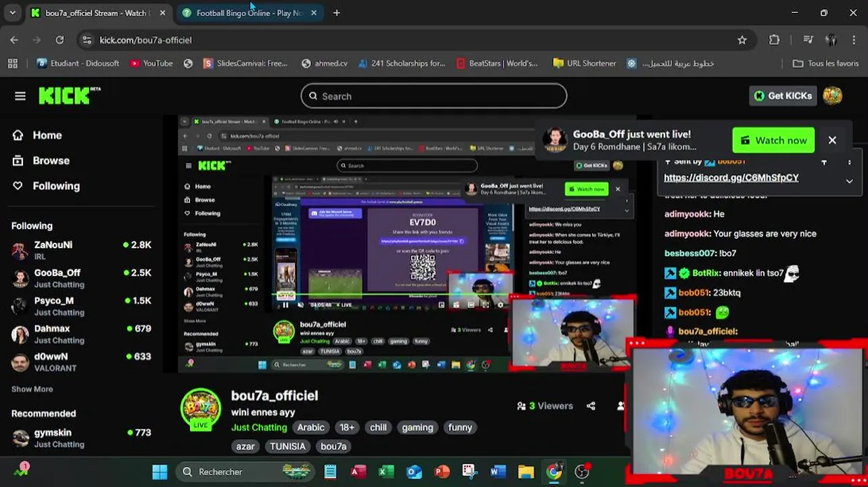Screen dimensions: 868x487
Task: Open gymskin recommended channel
Action: tap(81, 438)
